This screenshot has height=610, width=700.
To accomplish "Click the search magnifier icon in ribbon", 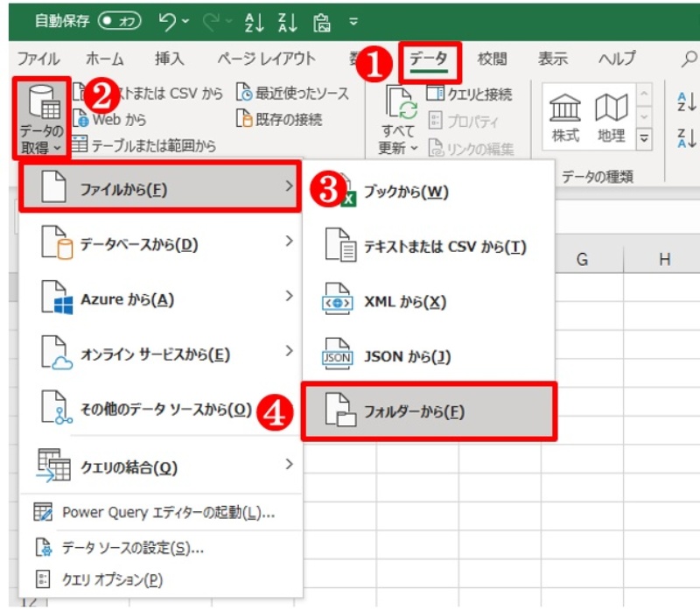I will (x=689, y=59).
